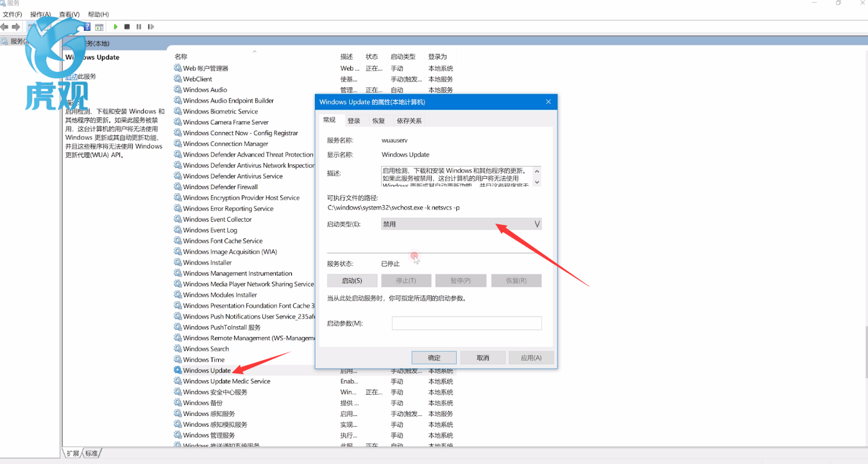Click the gear icon of Windows Update

pos(178,370)
